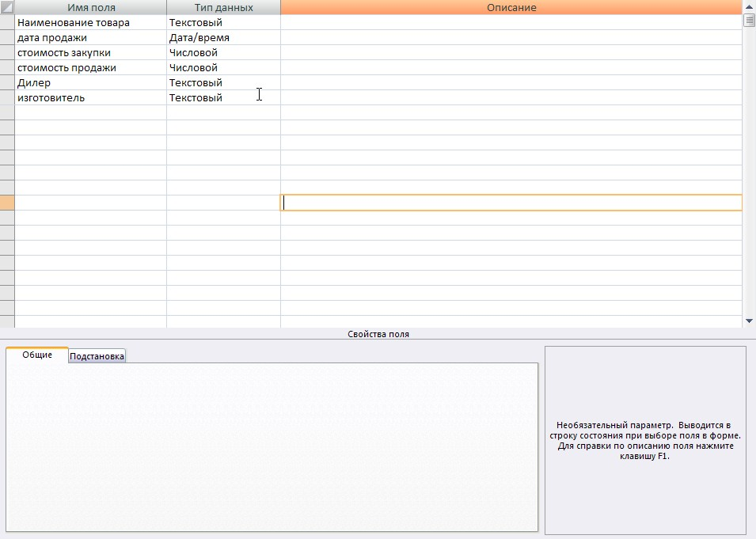Click the vertical scrollbar thumb
This screenshot has width=756, height=539.
(749, 21)
